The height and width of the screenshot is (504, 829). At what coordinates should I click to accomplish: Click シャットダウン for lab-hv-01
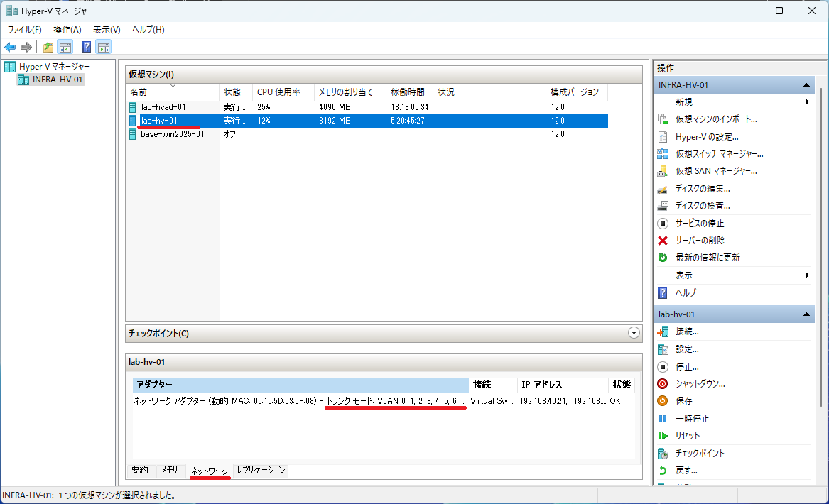pyautogui.click(x=700, y=384)
